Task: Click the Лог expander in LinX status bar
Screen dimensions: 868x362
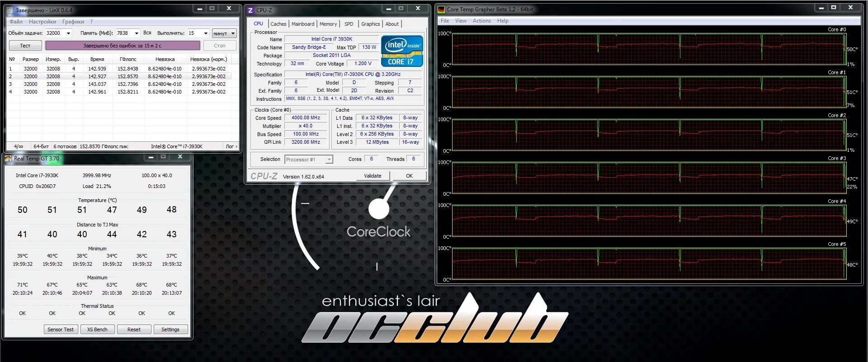Action: coord(231,146)
